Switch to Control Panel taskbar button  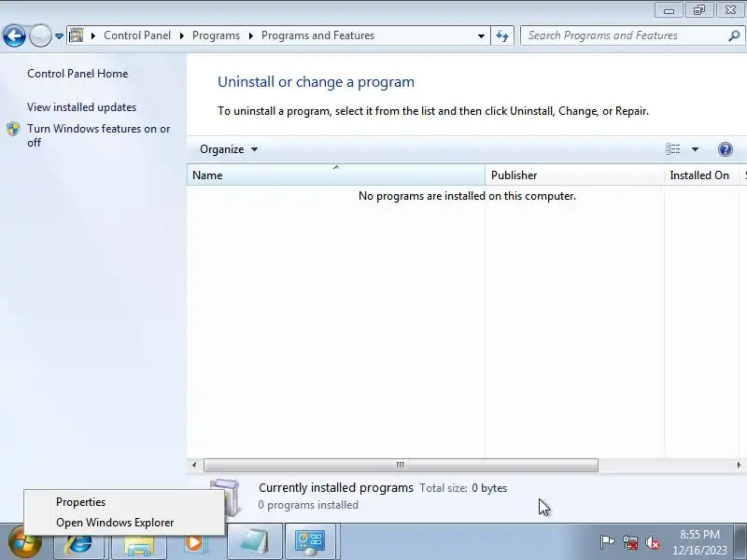pyautogui.click(x=311, y=542)
